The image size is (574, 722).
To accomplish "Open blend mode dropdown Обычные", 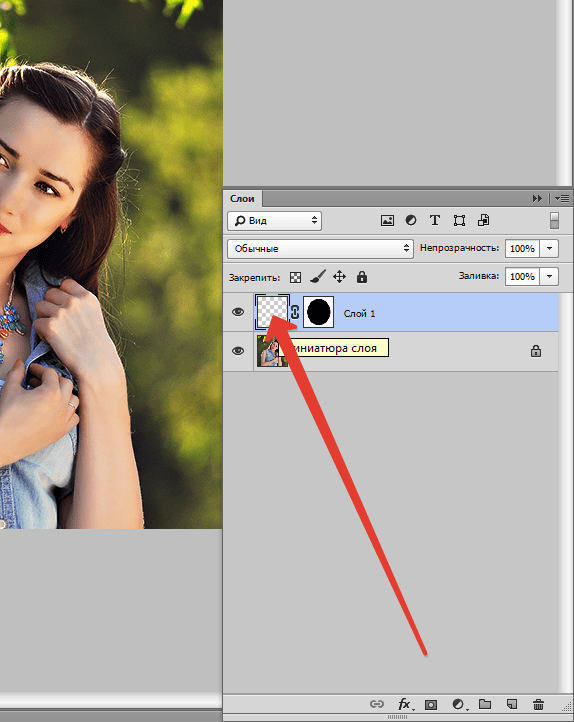I will coord(320,249).
